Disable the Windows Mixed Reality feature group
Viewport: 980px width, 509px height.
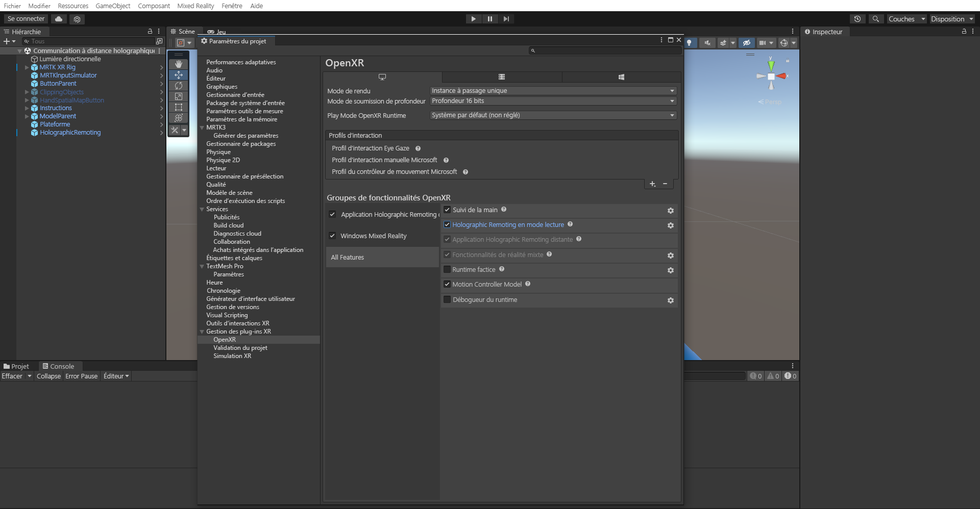[333, 236]
